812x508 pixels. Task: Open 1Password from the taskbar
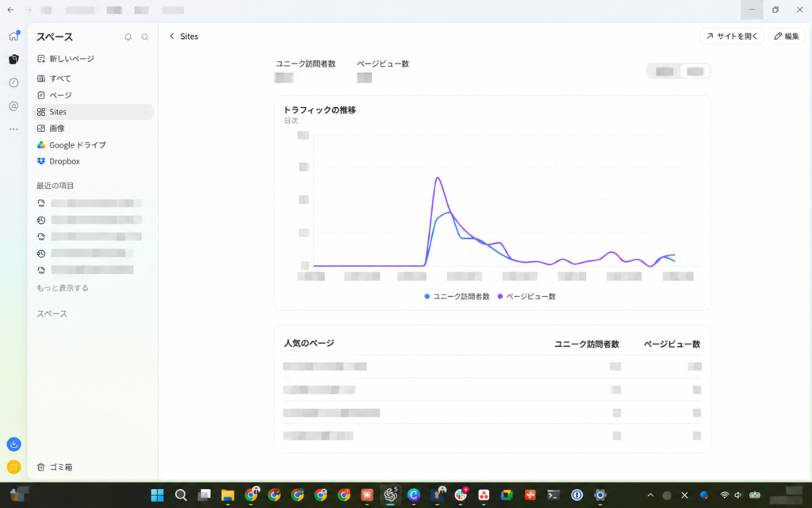577,495
